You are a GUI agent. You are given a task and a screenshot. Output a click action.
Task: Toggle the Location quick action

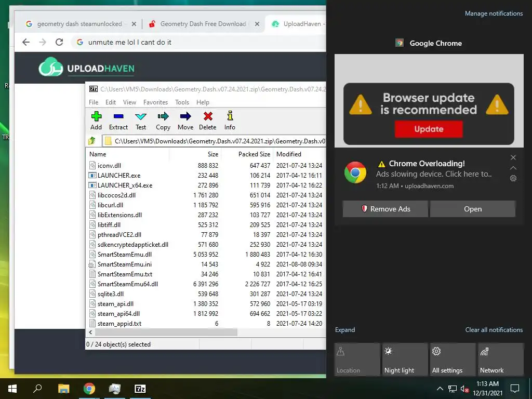[357, 360]
